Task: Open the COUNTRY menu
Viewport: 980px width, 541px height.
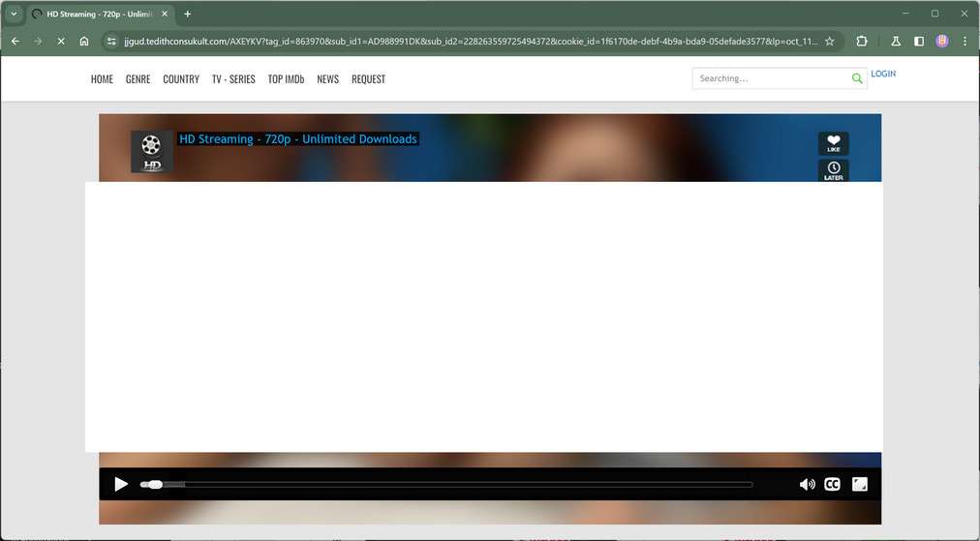Action: coord(181,78)
